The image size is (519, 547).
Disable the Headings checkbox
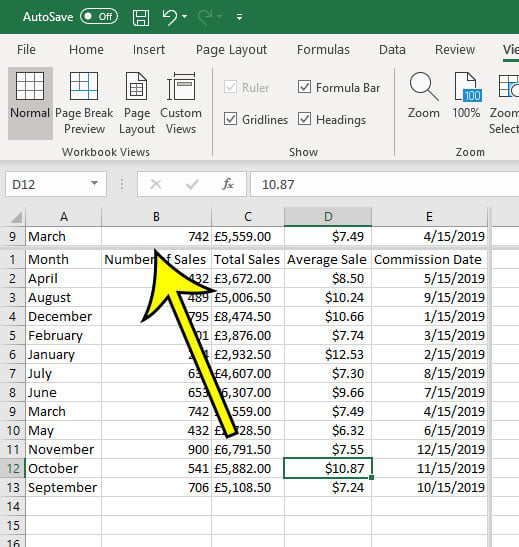(x=304, y=119)
